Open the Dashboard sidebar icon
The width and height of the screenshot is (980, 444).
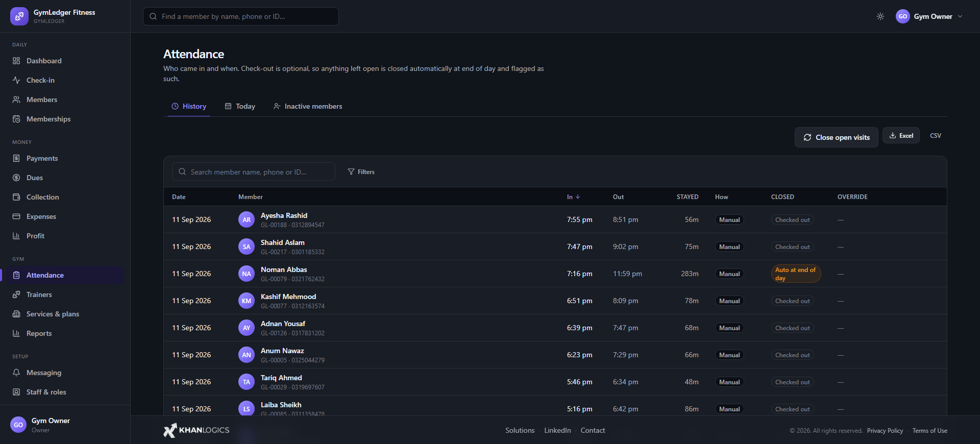(16, 61)
